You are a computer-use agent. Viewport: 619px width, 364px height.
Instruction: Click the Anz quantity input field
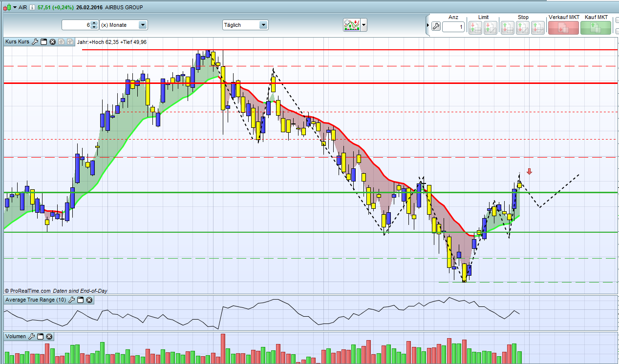[x=453, y=27]
